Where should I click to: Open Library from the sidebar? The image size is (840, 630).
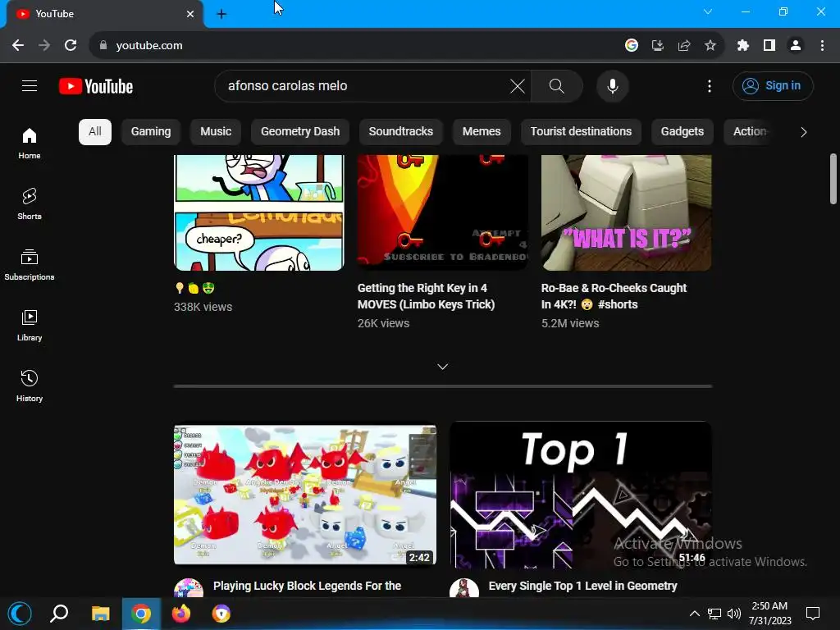[x=30, y=325]
